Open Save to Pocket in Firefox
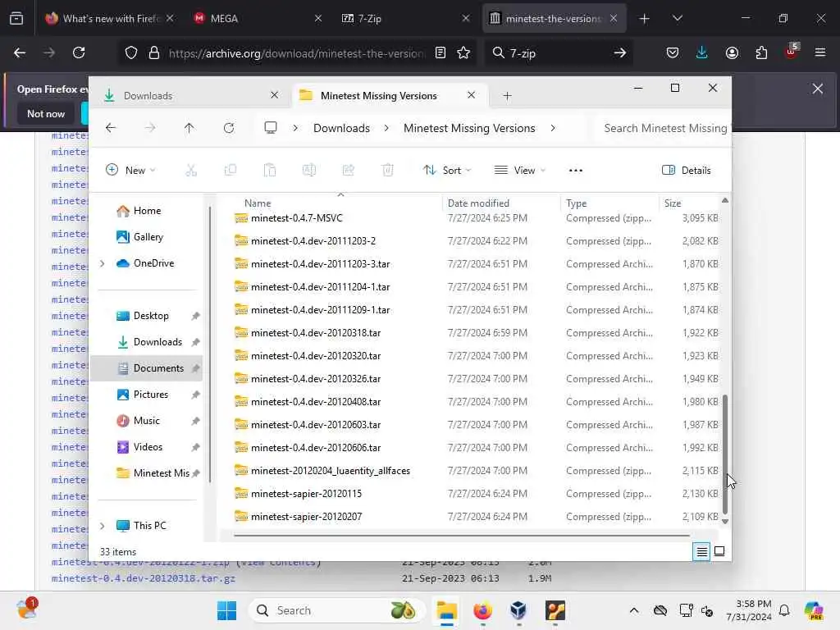 [x=673, y=52]
